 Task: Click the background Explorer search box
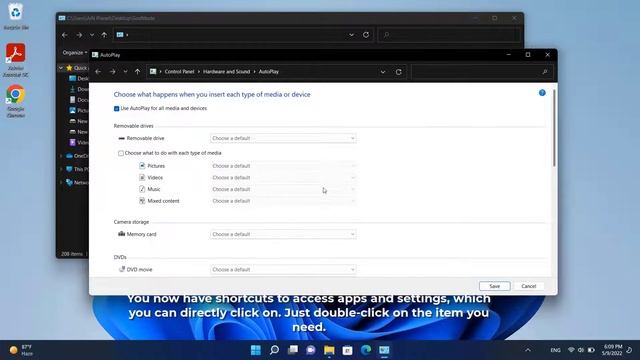click(449, 35)
